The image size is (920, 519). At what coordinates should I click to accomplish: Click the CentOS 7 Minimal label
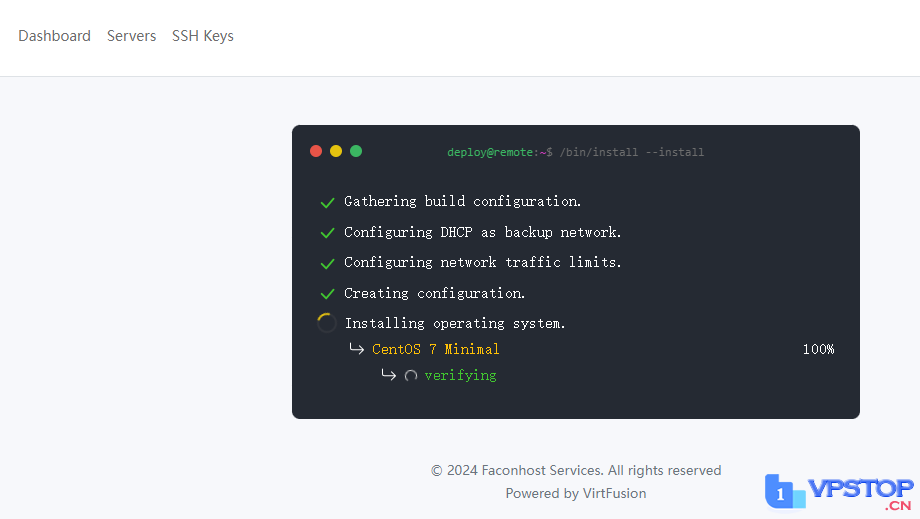click(x=435, y=349)
